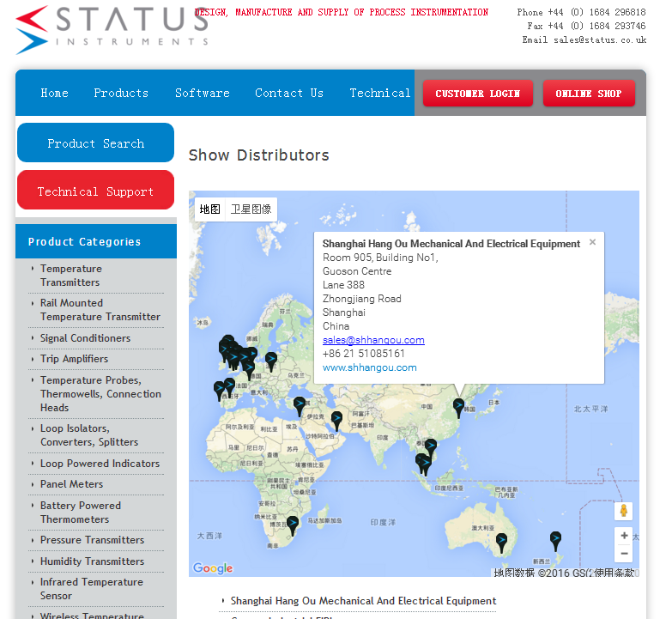The height and width of the screenshot is (619, 672).
Task: Open Signal Conditioners category
Action: click(85, 337)
